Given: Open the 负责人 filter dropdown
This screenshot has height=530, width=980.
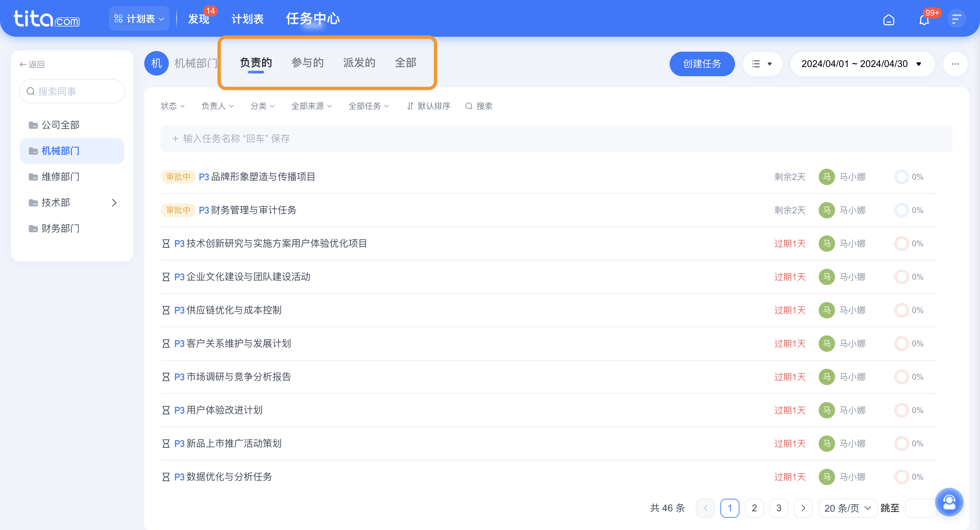Looking at the screenshot, I should click(217, 106).
